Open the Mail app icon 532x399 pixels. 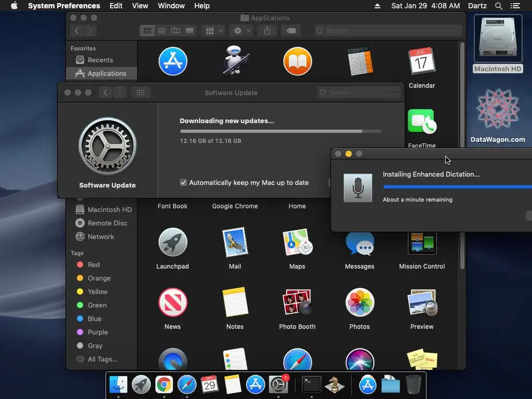coord(235,242)
